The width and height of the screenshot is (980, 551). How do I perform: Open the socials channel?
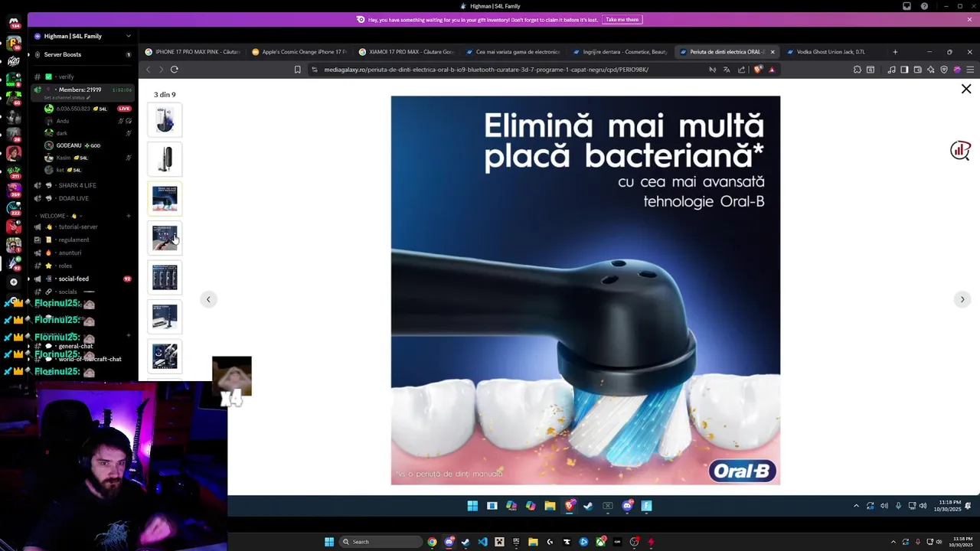pos(83,292)
